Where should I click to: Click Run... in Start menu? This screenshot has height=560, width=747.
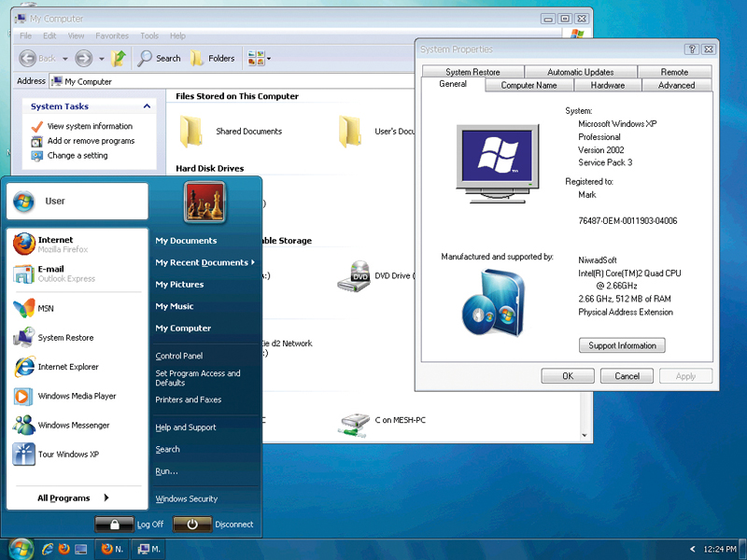pos(166,471)
